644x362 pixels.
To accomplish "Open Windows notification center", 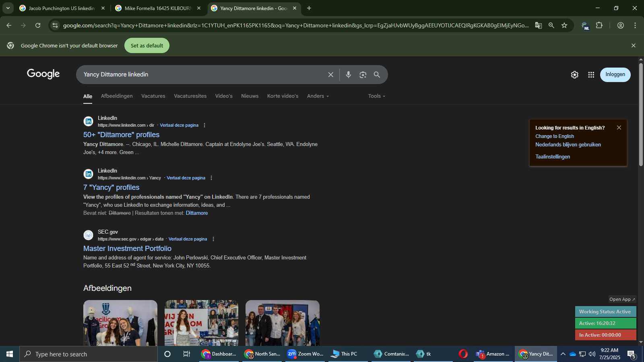I will pyautogui.click(x=632, y=354).
